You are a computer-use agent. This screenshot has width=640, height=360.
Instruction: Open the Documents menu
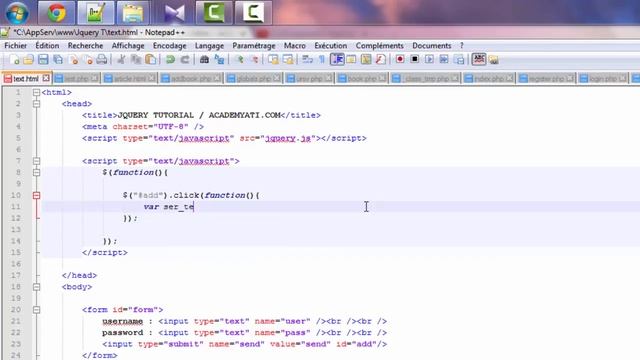tap(431, 46)
